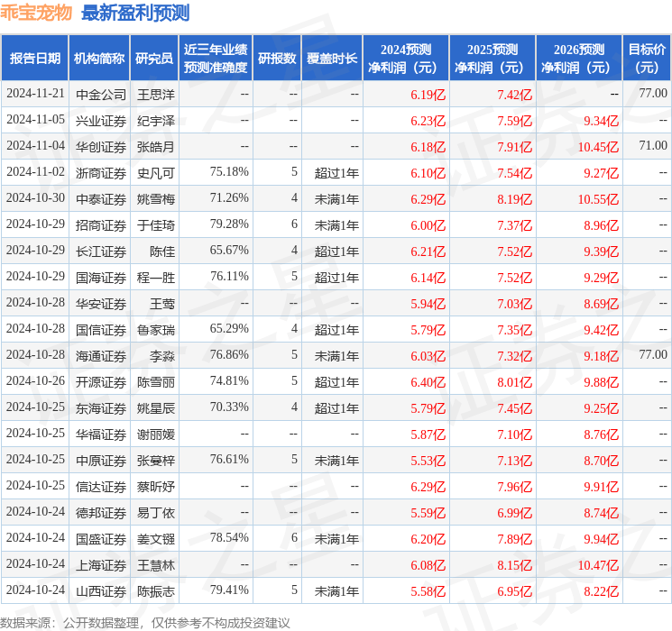Viewport: 672px width, 631px height.
Task: Click the accuracy value 79.41%
Action: pyautogui.click(x=229, y=590)
